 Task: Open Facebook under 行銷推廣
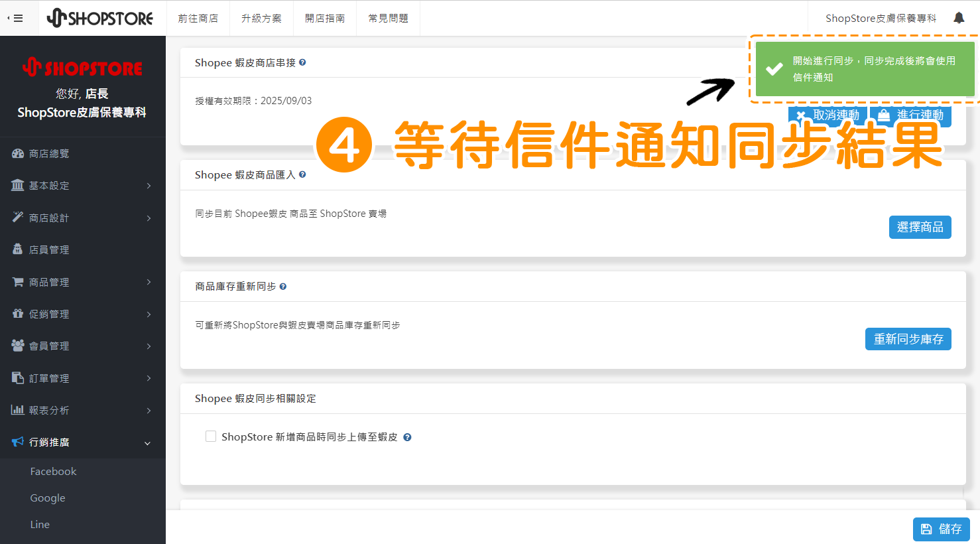53,472
